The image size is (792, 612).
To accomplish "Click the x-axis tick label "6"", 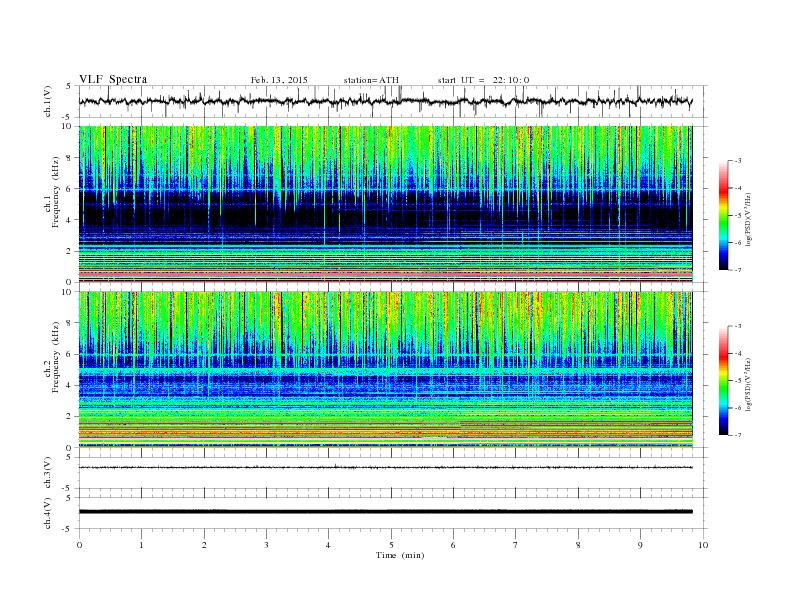I will click(x=453, y=545).
